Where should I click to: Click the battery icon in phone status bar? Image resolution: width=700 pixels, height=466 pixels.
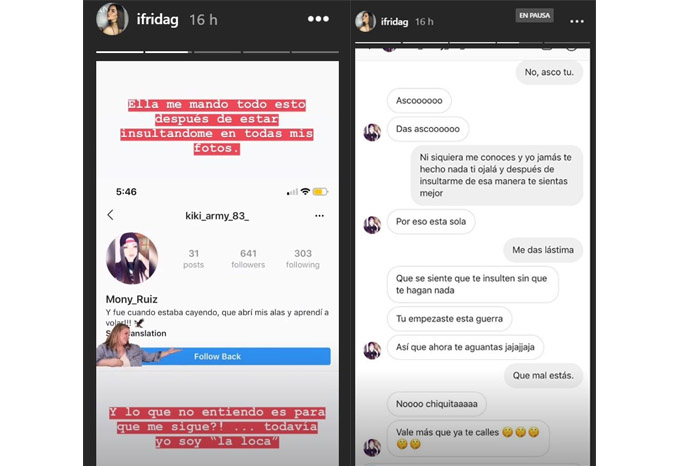tap(320, 192)
